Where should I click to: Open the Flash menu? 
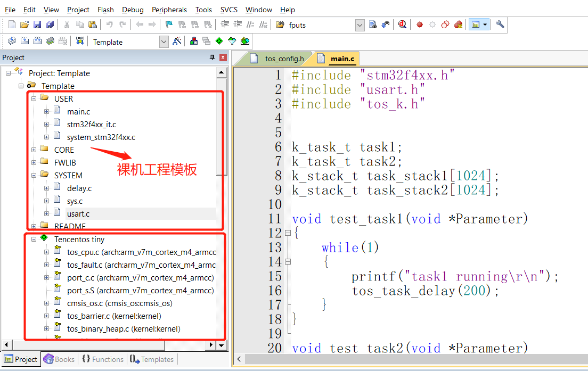105,10
